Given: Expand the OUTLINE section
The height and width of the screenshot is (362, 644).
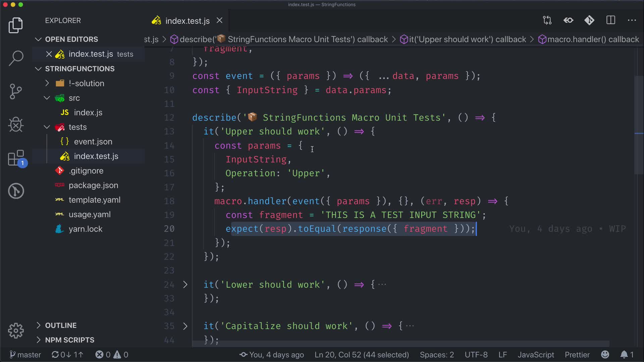Looking at the screenshot, I should (x=61, y=325).
